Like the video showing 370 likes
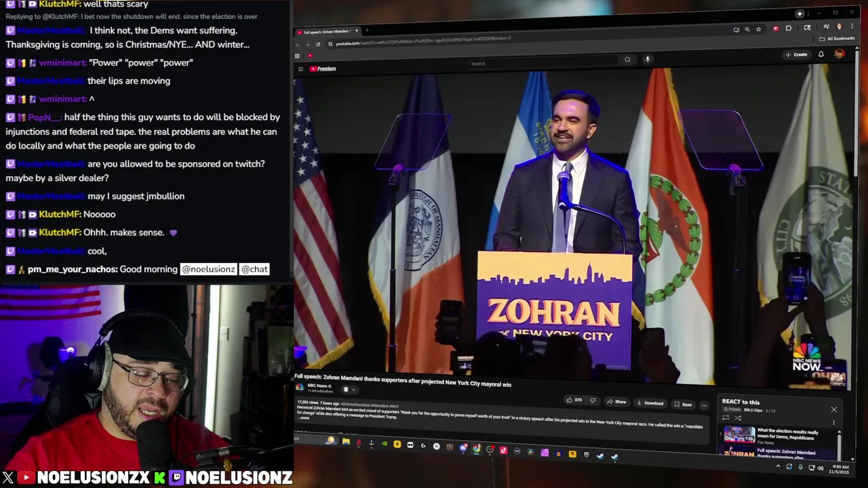868x488 pixels. pos(574,401)
